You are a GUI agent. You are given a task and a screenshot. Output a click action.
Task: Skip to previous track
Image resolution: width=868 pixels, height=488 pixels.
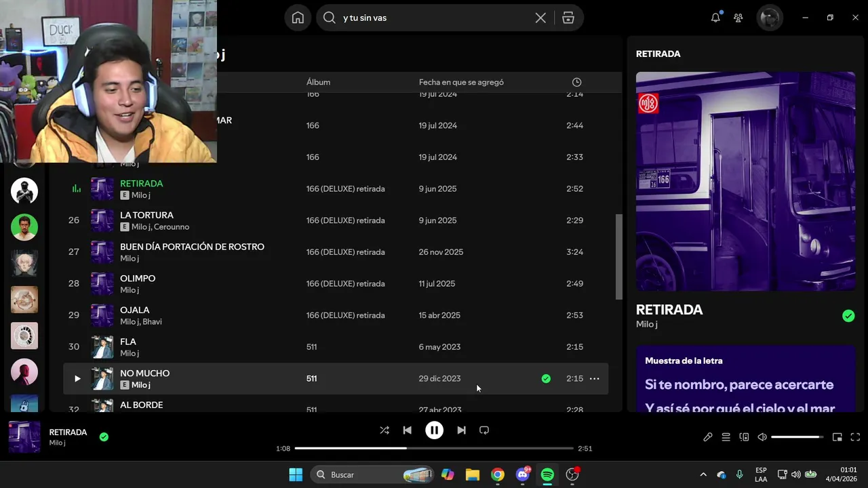click(x=407, y=430)
